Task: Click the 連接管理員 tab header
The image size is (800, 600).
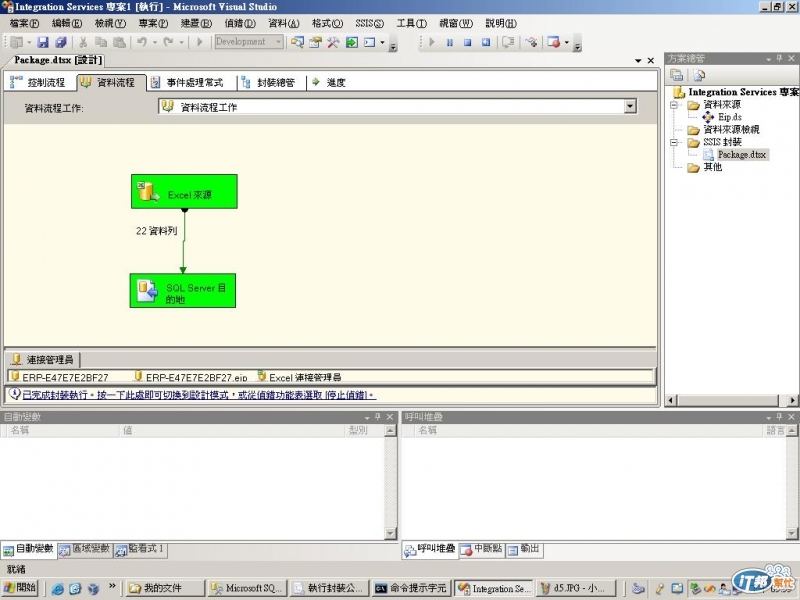Action: 42,360
